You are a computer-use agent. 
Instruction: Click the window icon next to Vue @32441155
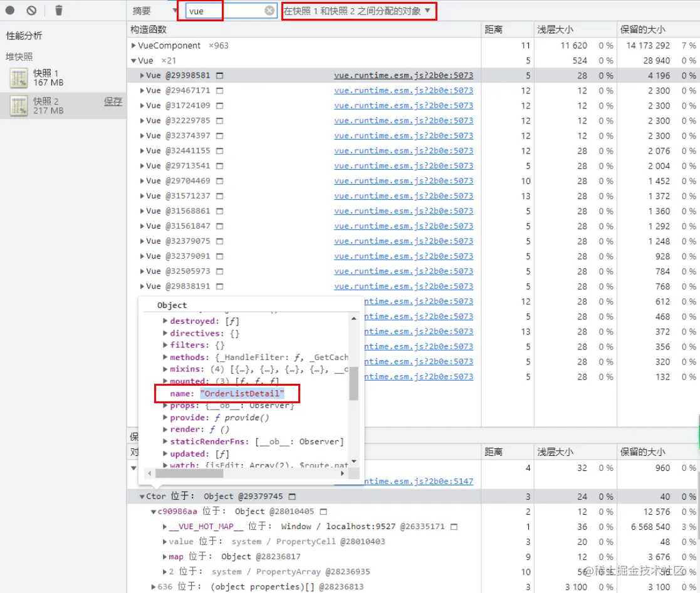pyautogui.click(x=219, y=151)
